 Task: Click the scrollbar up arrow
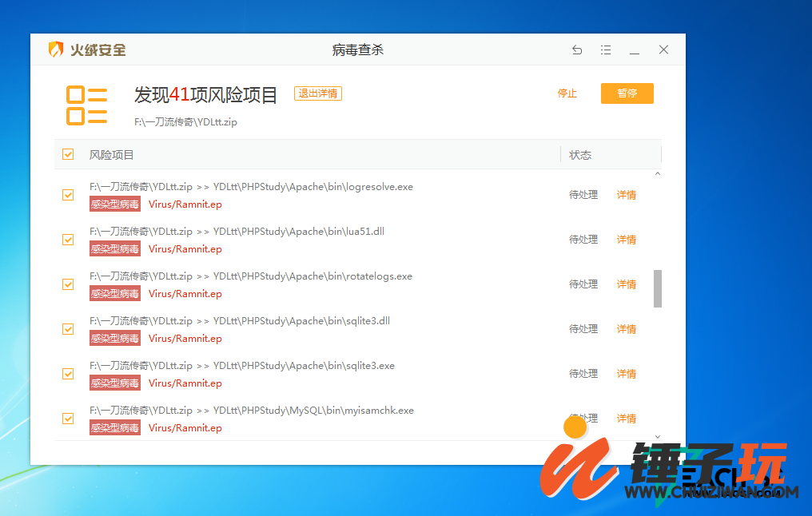(x=658, y=174)
